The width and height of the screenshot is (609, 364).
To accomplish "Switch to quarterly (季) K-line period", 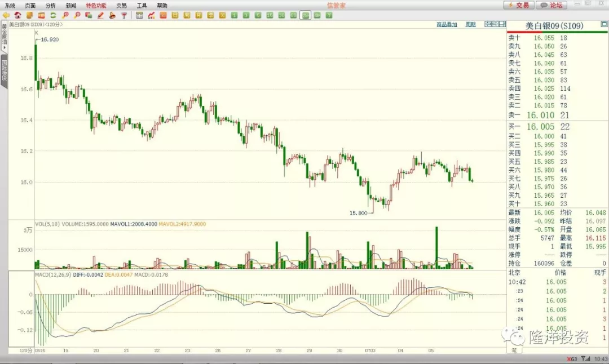I will pyautogui.click(x=210, y=15).
